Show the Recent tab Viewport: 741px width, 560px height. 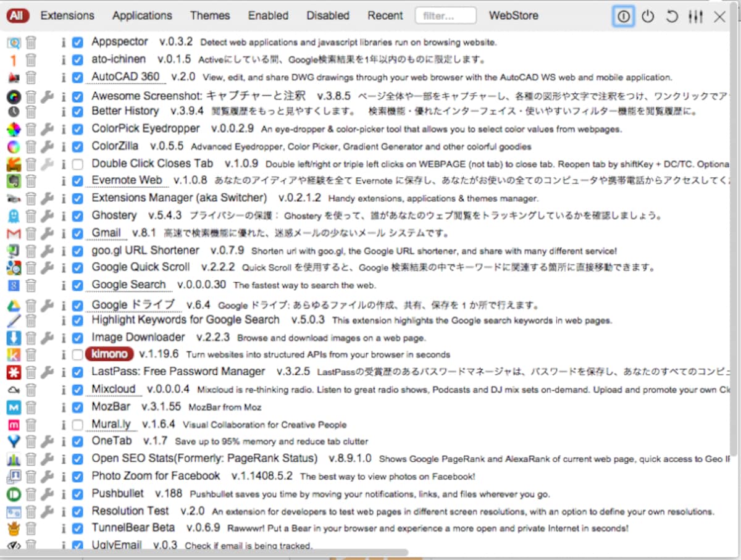click(x=385, y=16)
